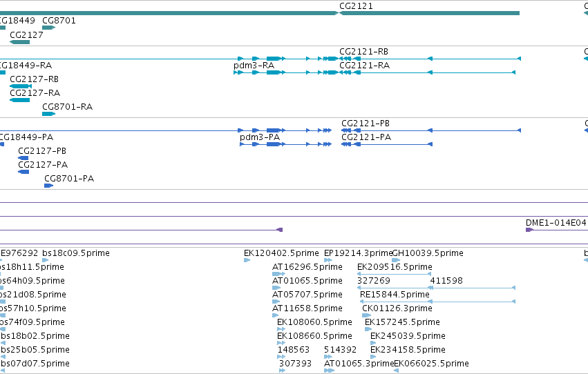Select the CG8701-PA protein label

coord(69,179)
